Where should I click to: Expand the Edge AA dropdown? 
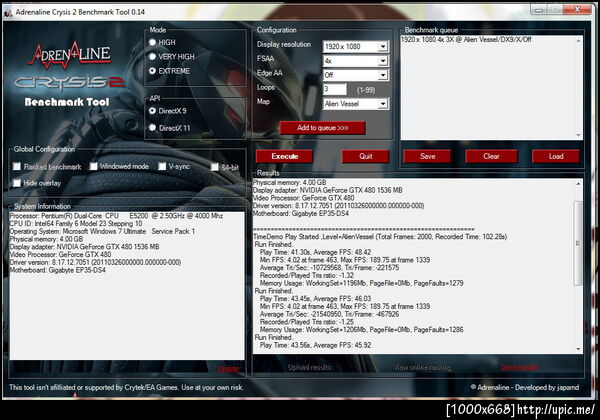[355, 75]
